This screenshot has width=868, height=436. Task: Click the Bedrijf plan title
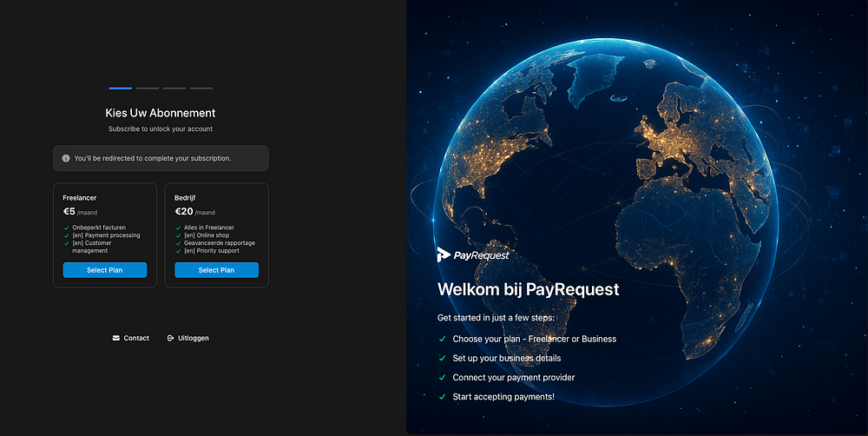click(185, 198)
